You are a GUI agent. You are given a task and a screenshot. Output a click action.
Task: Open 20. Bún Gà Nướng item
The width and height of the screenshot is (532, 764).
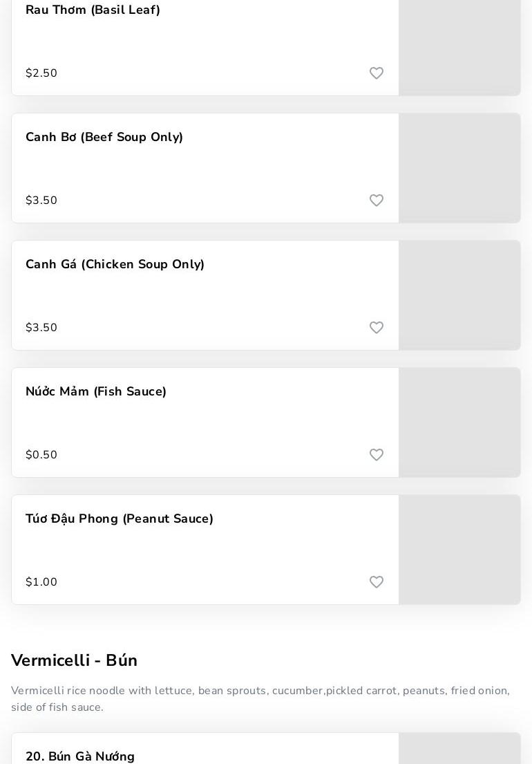[80, 756]
